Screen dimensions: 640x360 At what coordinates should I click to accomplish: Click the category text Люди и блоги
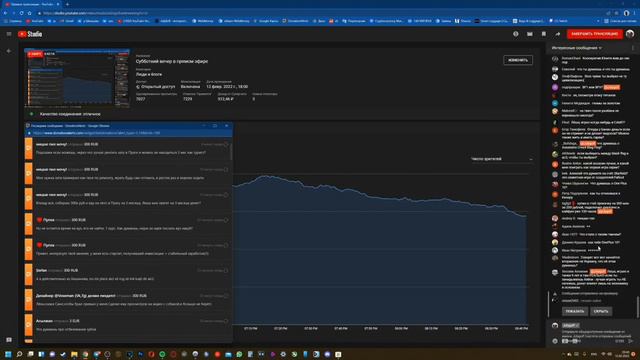(149, 75)
